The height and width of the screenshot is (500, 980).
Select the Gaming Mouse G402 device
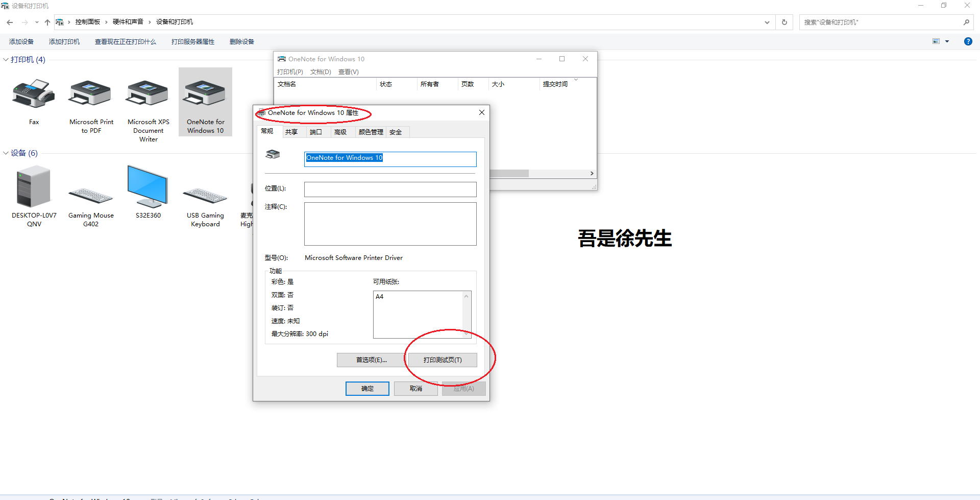[91, 196]
